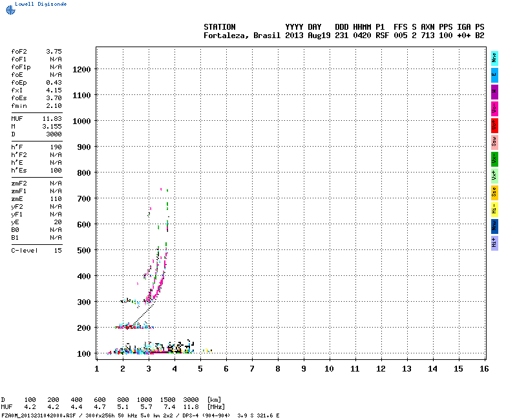The width and height of the screenshot is (517, 420).
Task: Click the foF2 value 3.75
Action: point(54,52)
